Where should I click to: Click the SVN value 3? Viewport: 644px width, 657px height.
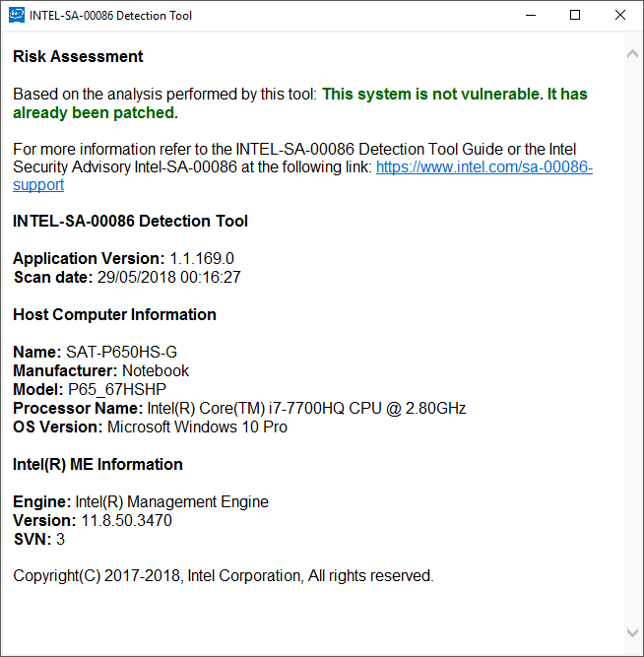click(61, 539)
